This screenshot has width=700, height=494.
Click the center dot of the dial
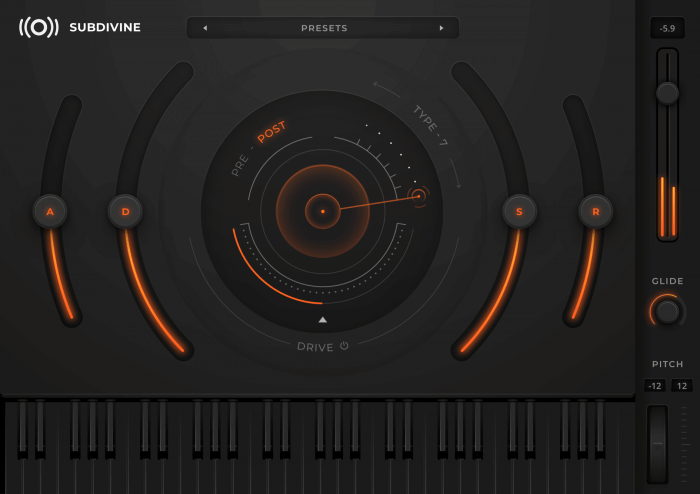[322, 211]
